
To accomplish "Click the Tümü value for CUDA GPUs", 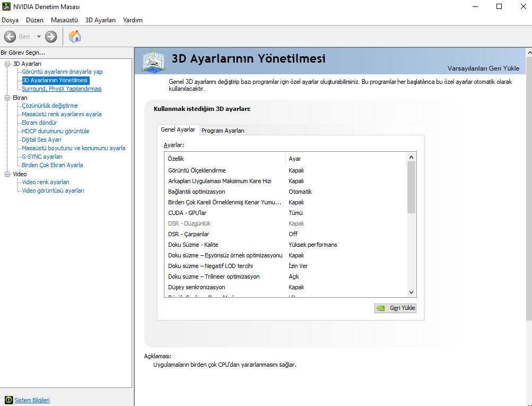I will tap(295, 213).
